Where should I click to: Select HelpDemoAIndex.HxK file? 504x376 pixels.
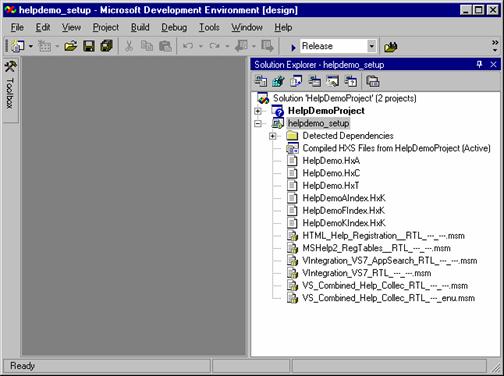point(344,198)
